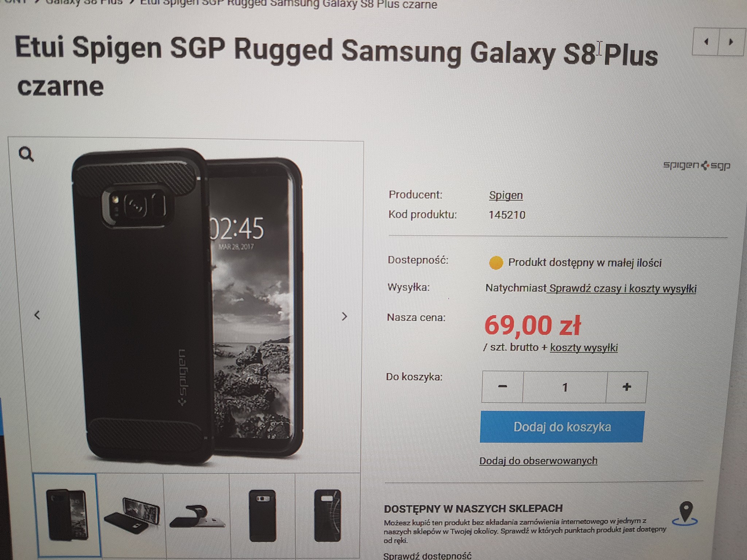Select fourth thumbnail showing case back view

(x=262, y=515)
